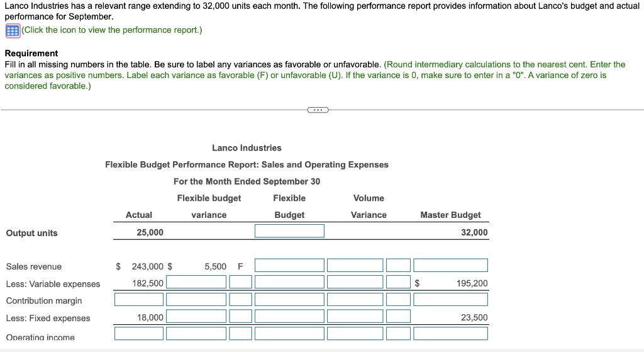Select Fixed expenses Volume Variance F/U box

(398, 316)
